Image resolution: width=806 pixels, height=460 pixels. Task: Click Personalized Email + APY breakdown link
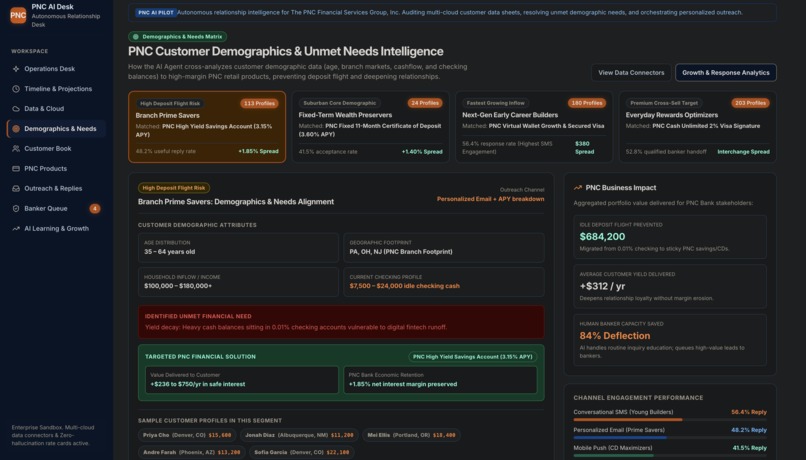(490, 199)
